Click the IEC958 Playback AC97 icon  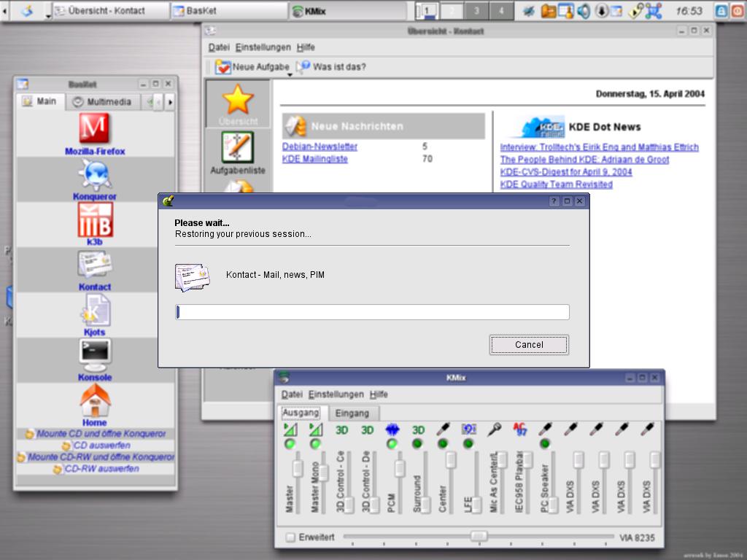pyautogui.click(x=519, y=429)
